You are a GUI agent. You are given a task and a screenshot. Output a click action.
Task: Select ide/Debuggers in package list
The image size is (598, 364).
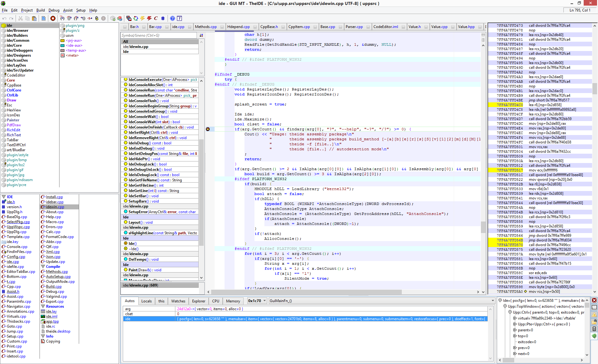point(20,50)
